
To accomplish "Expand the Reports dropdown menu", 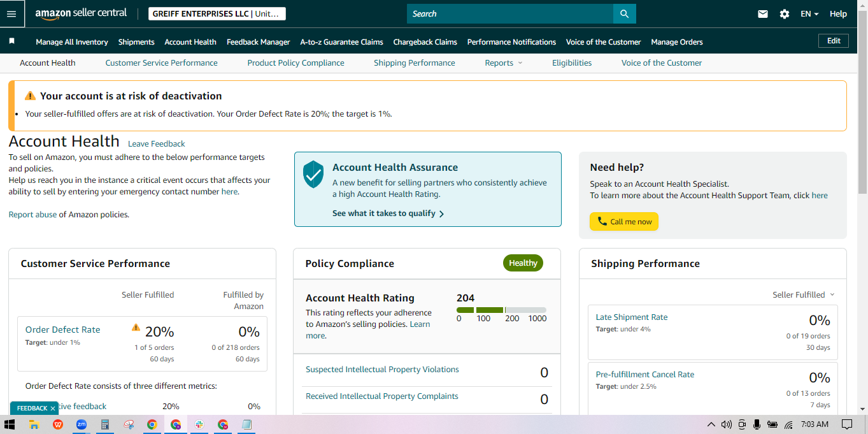I will pyautogui.click(x=503, y=62).
